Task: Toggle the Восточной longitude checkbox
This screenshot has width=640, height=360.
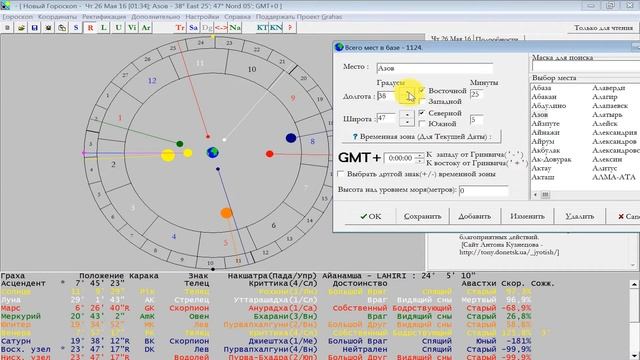Action: point(422,90)
